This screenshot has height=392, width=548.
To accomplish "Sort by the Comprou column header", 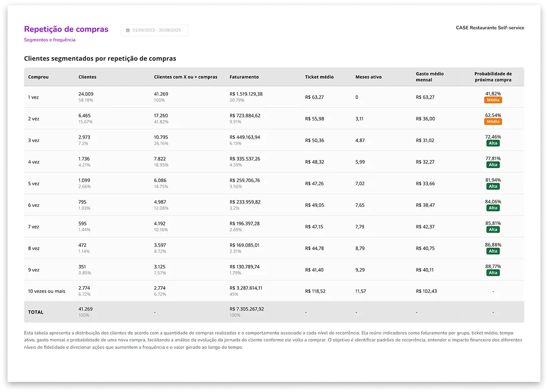I will click(38, 77).
